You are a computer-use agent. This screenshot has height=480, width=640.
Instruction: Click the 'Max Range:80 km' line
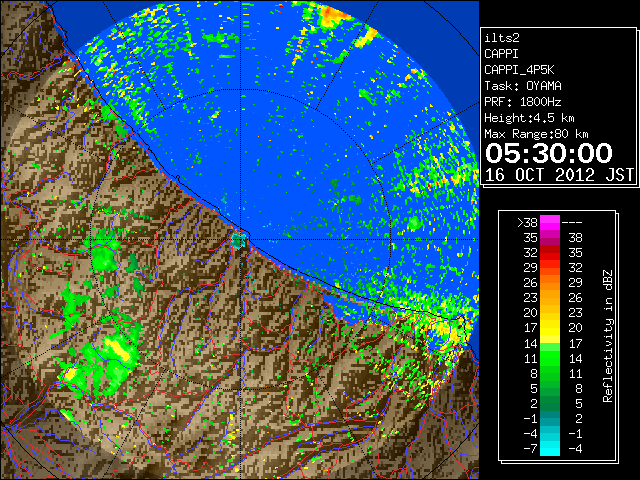pyautogui.click(x=536, y=134)
